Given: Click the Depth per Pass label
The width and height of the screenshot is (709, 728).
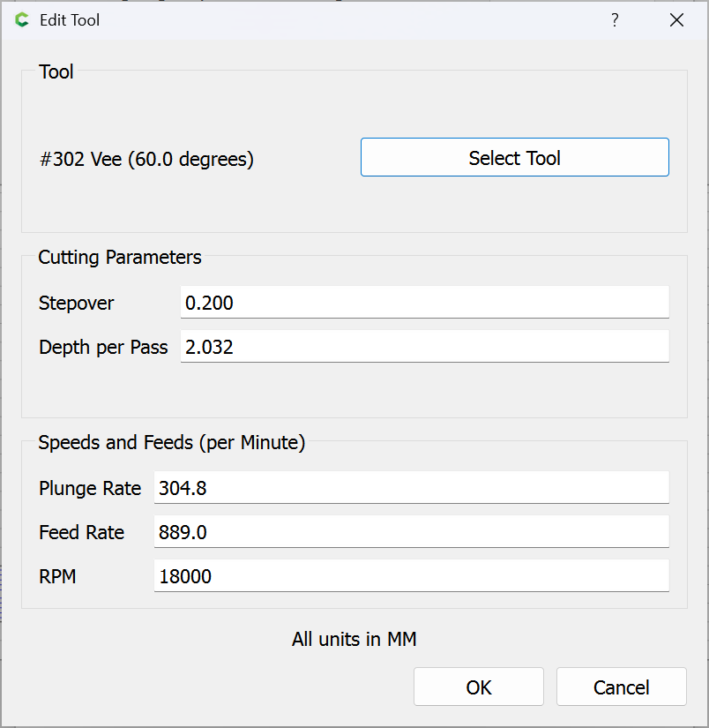Looking at the screenshot, I should pos(103,348).
